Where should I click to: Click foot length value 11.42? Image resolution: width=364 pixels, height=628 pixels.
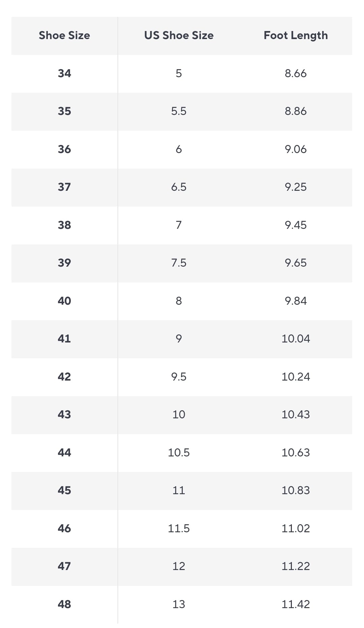click(296, 604)
